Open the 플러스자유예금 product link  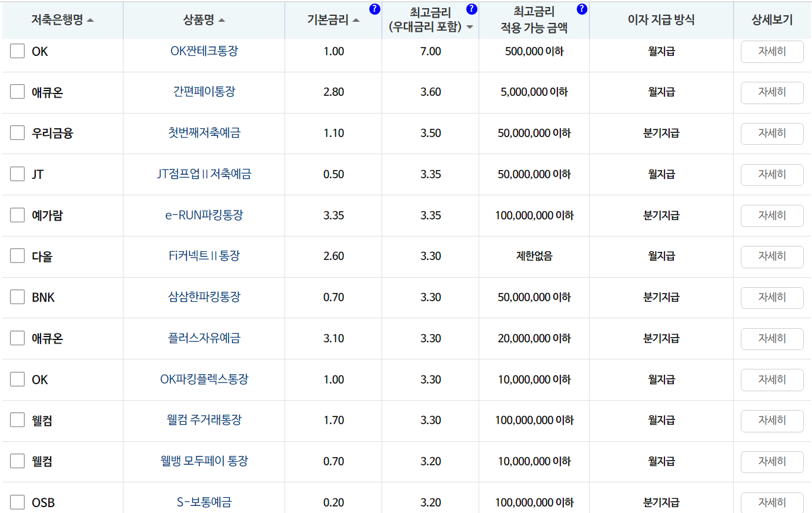pyautogui.click(x=204, y=338)
